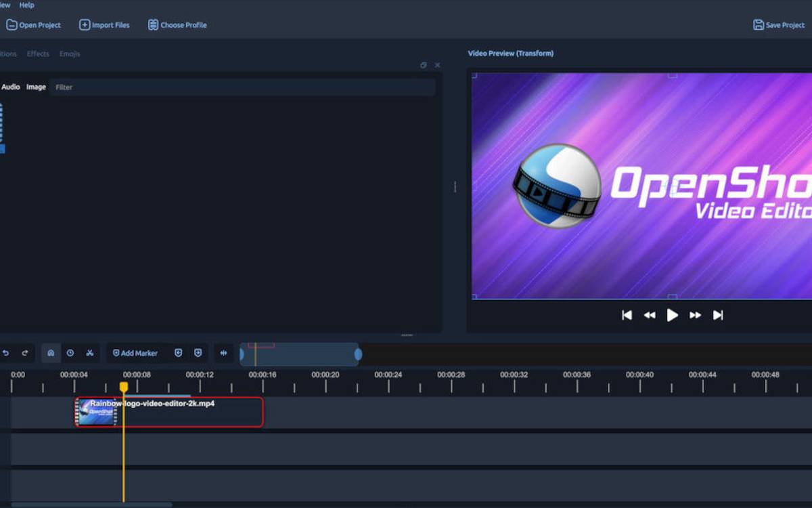Click the orange playhead marker

coord(123,387)
